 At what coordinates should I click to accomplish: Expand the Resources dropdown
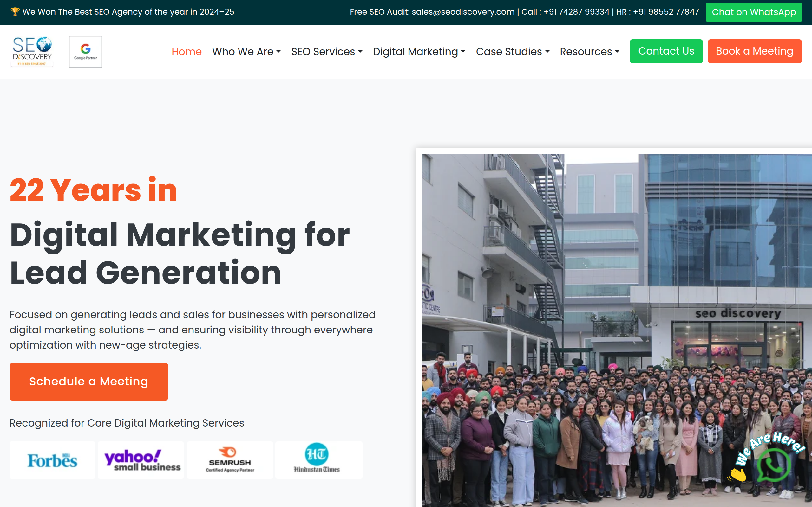pyautogui.click(x=590, y=51)
